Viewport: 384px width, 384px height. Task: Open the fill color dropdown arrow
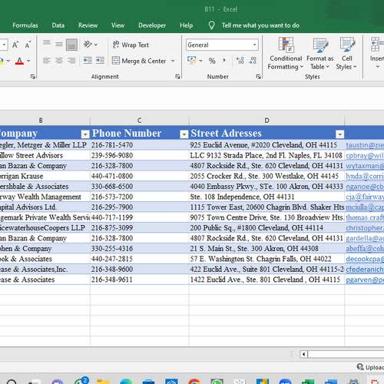pyautogui.click(x=8, y=61)
